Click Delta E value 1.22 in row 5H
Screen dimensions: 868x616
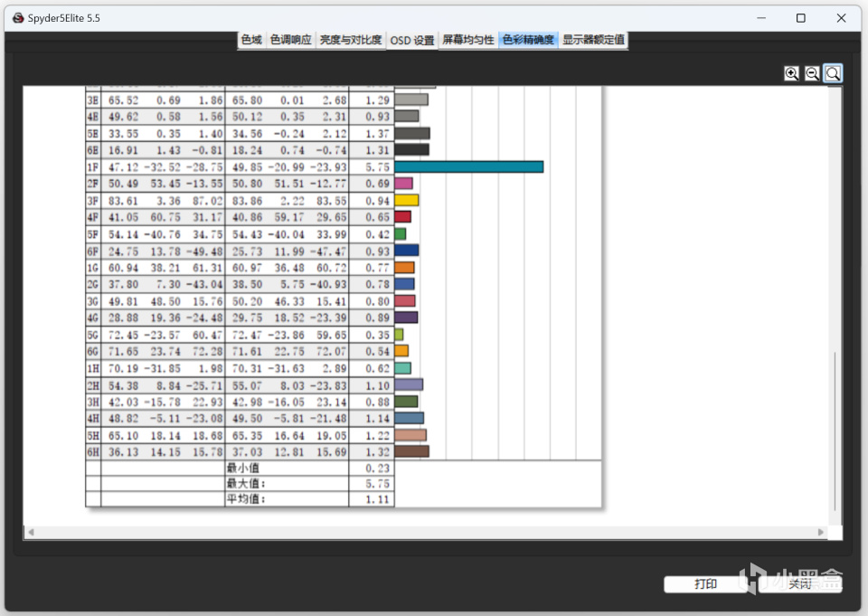pyautogui.click(x=378, y=435)
